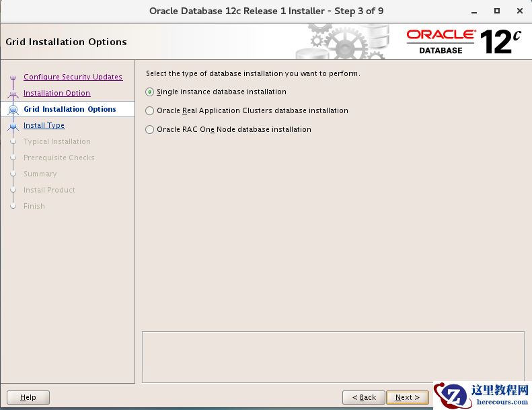The image size is (532, 410).
Task: Close the Oracle installer window
Action: coord(519,11)
